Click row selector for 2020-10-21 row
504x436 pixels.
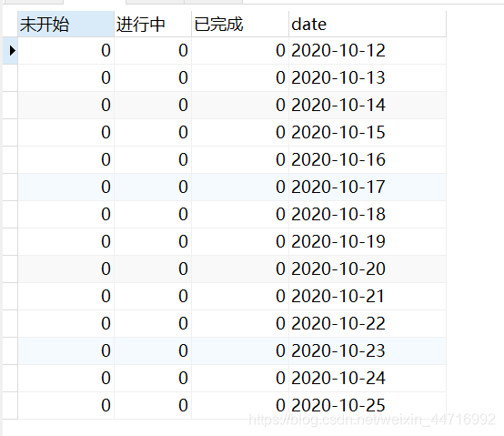pyautogui.click(x=10, y=297)
